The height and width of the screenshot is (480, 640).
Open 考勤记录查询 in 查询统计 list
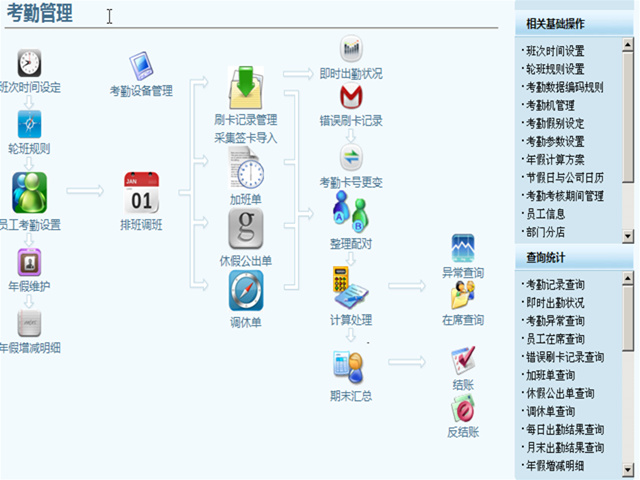[x=555, y=284]
